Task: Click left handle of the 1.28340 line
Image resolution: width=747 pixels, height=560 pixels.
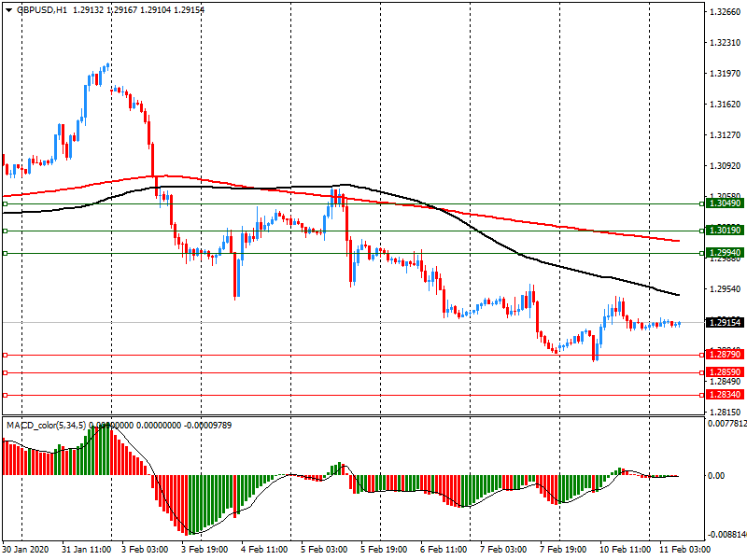Action: click(x=5, y=395)
